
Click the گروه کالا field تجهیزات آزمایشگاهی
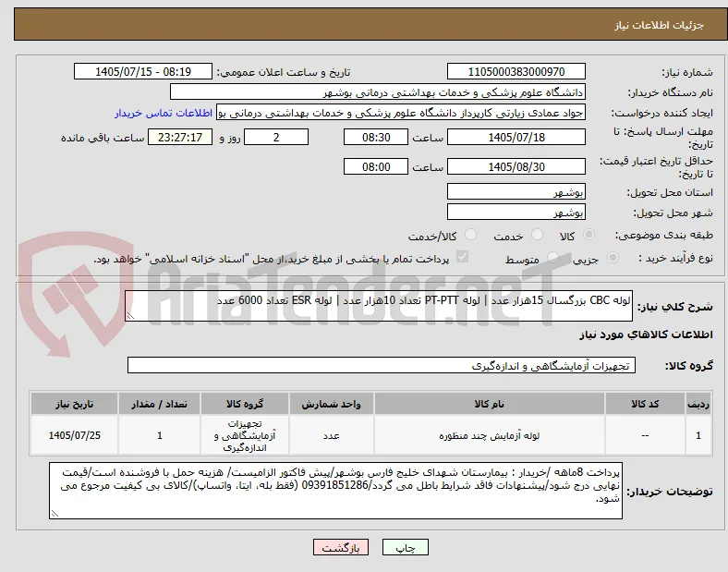(x=382, y=365)
